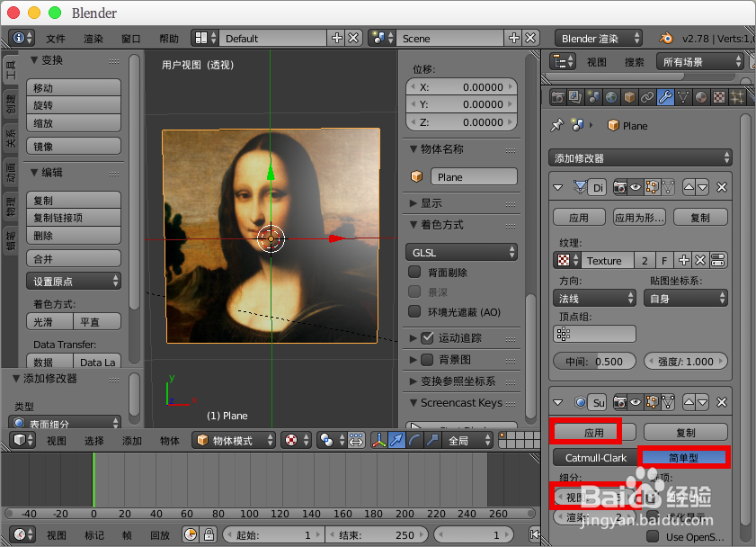The height and width of the screenshot is (547, 756).
Task: Open the Texture properties tab checker icon
Action: coord(718,97)
